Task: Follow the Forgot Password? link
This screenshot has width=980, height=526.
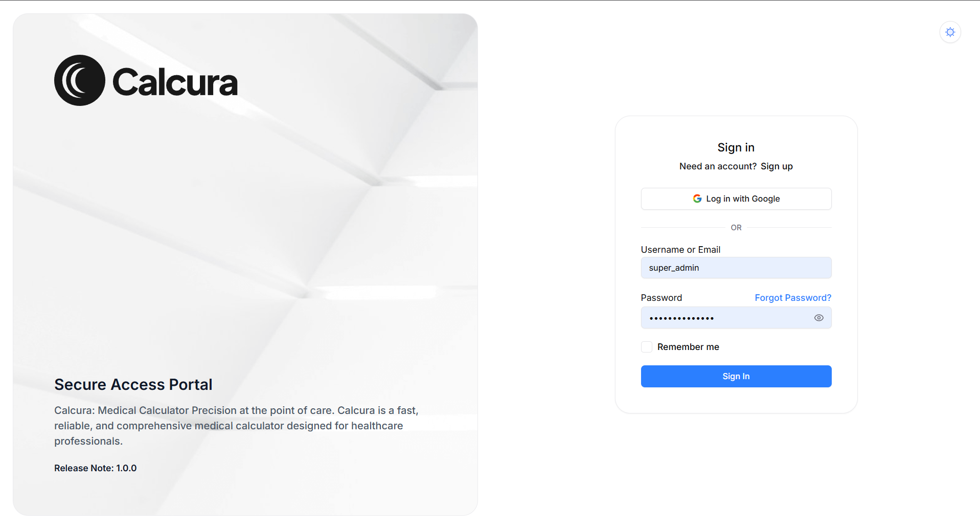Action: pyautogui.click(x=793, y=298)
